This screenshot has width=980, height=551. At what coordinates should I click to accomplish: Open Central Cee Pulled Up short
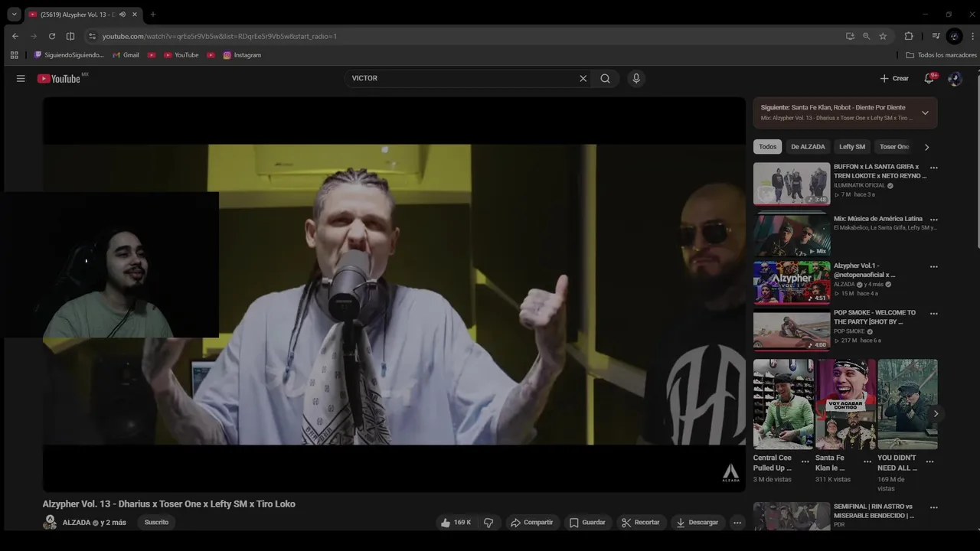[x=782, y=404]
